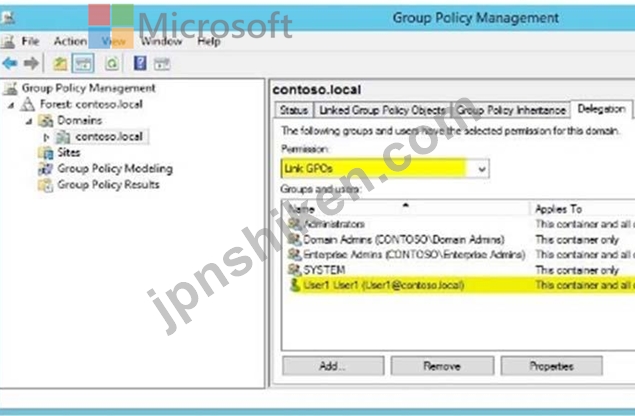Open the Action menu
The width and height of the screenshot is (635, 416).
point(70,41)
